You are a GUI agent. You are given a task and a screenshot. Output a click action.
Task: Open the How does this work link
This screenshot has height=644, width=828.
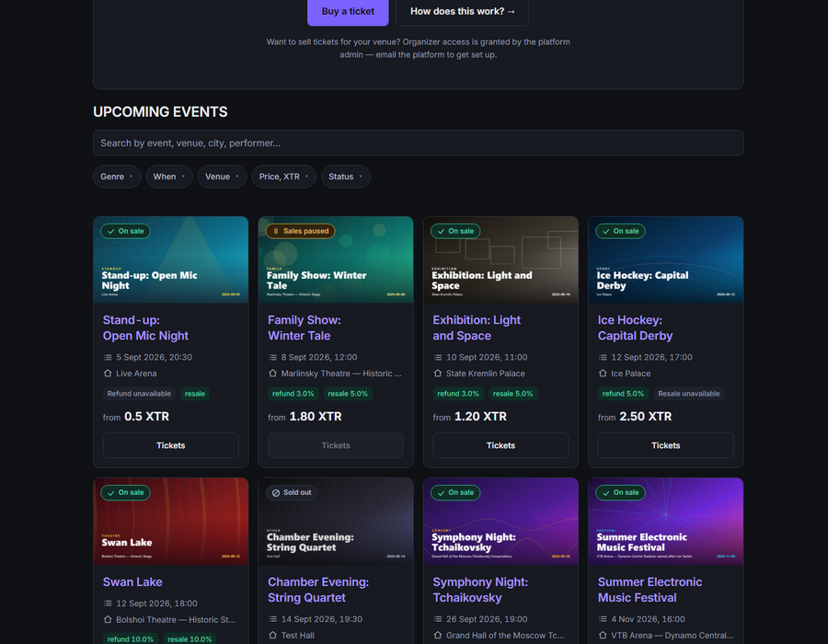point(463,11)
